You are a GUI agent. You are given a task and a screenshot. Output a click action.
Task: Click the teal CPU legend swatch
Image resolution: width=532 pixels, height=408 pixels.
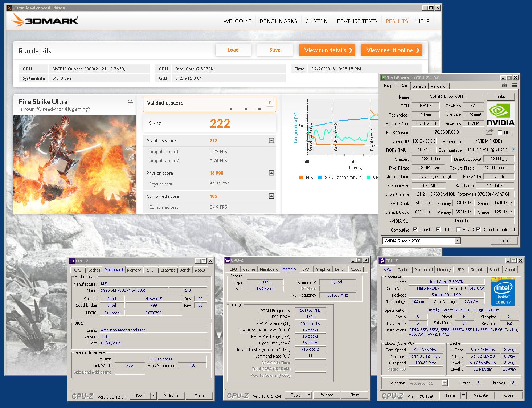[368, 178]
